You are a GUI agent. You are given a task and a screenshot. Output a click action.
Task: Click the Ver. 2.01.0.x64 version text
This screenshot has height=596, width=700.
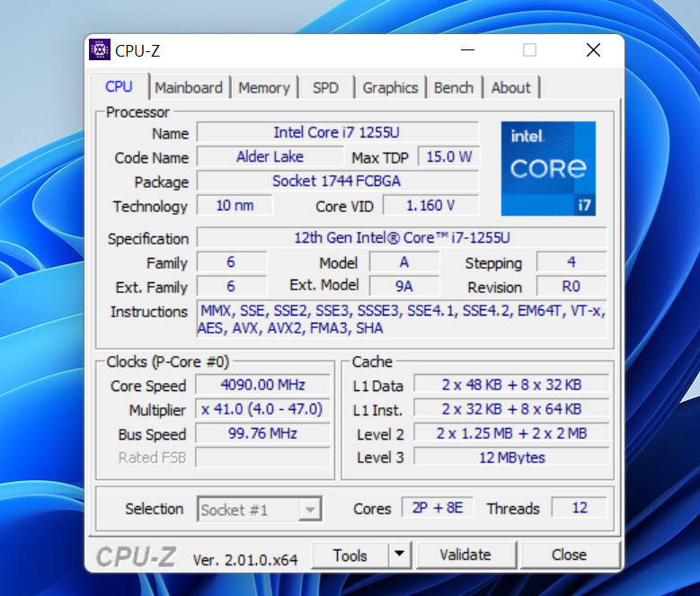click(x=245, y=560)
